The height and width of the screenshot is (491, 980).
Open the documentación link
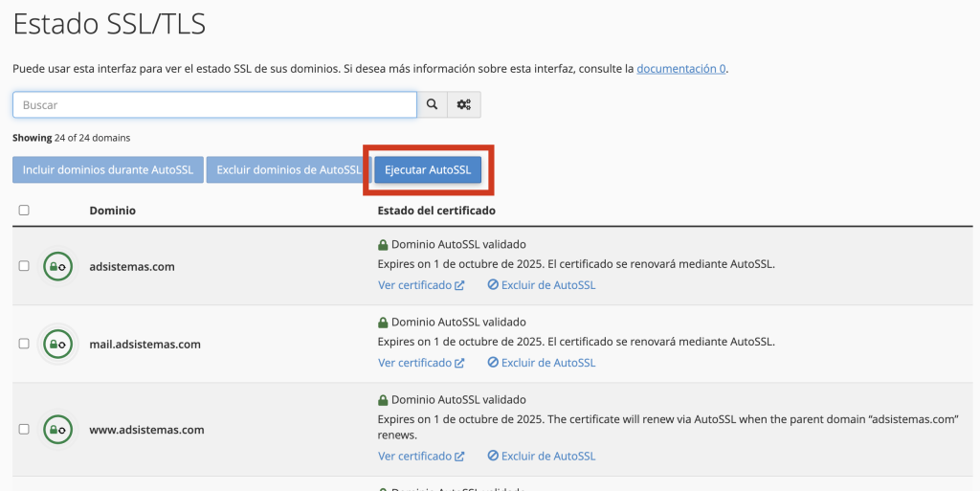[680, 69]
